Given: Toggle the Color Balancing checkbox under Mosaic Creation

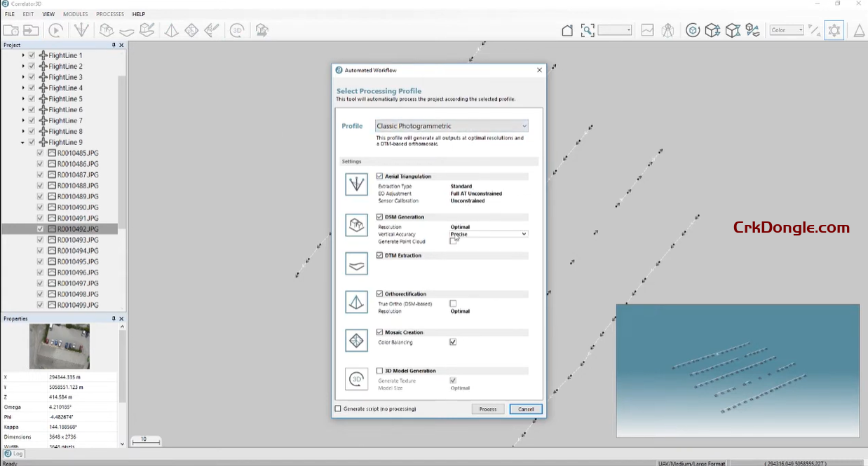Looking at the screenshot, I should pos(453,341).
